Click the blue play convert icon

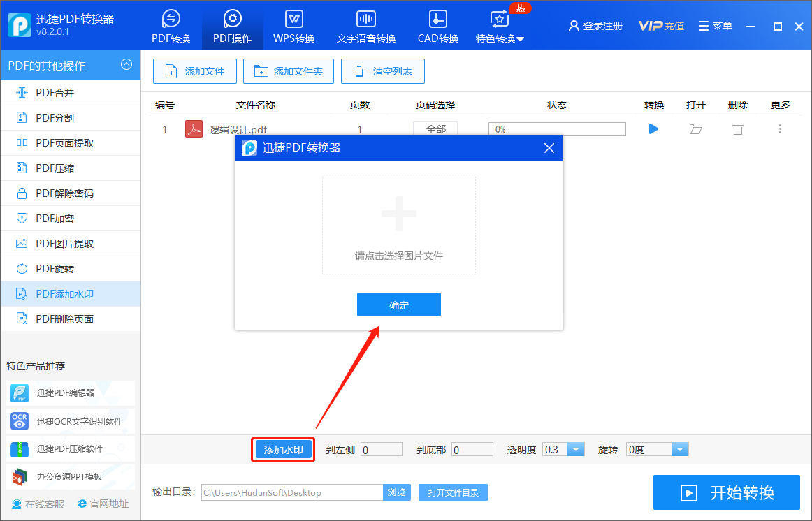pos(653,129)
